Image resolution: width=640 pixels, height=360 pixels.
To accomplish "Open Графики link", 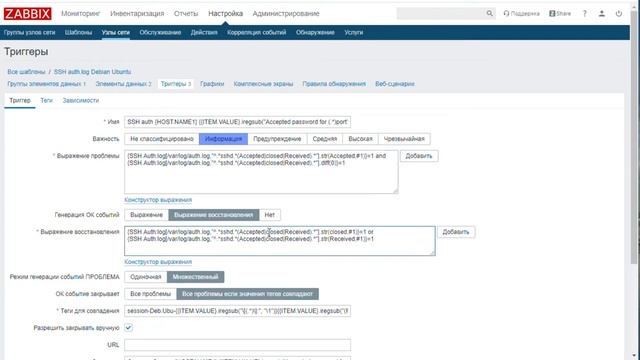I will point(212,84).
